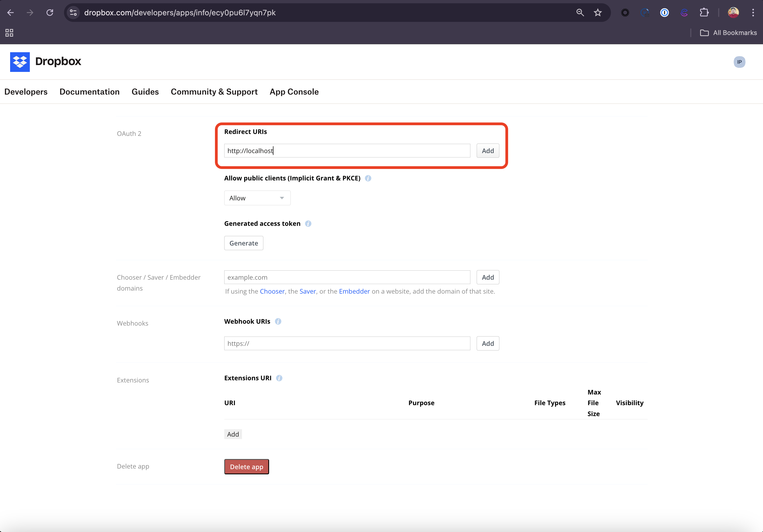763x532 pixels.
Task: Open the Saver link
Action: pyautogui.click(x=308, y=291)
